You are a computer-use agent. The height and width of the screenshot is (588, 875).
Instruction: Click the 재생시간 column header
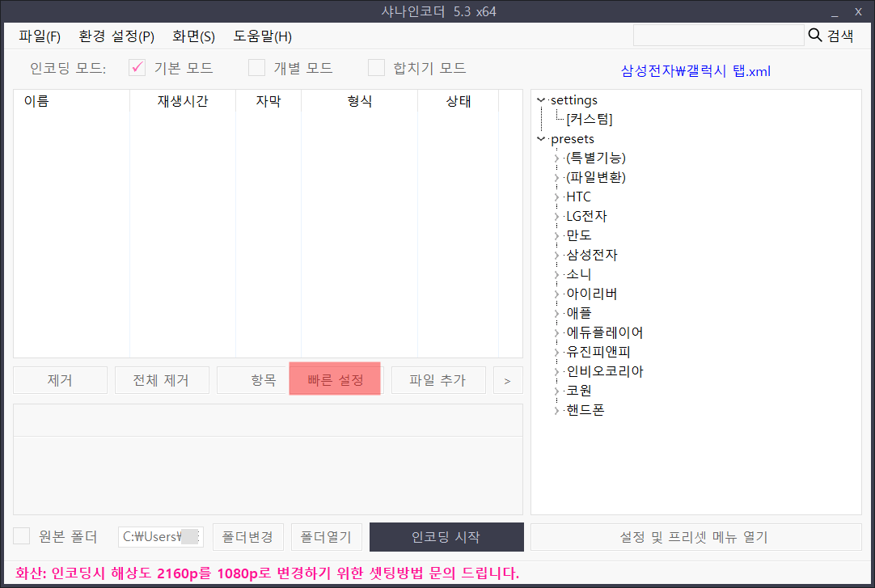click(x=183, y=101)
